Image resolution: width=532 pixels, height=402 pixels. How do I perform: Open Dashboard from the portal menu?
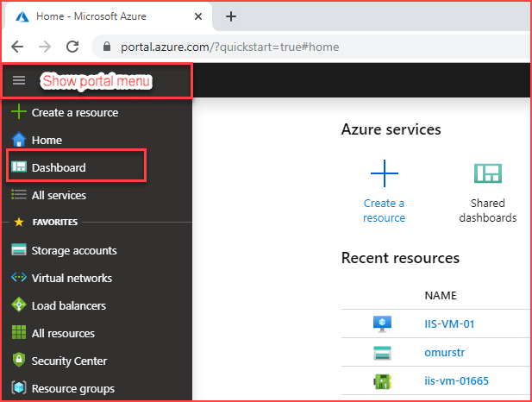[59, 167]
